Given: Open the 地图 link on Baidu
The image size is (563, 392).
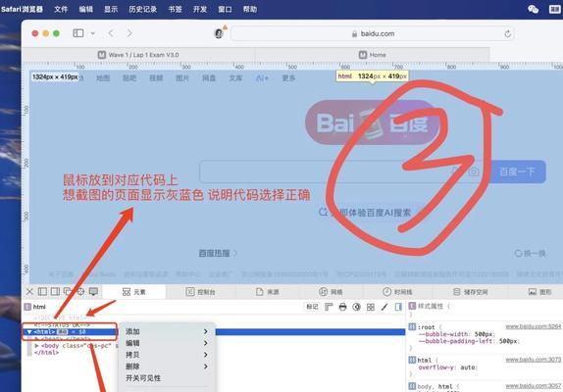Looking at the screenshot, I should [x=103, y=77].
